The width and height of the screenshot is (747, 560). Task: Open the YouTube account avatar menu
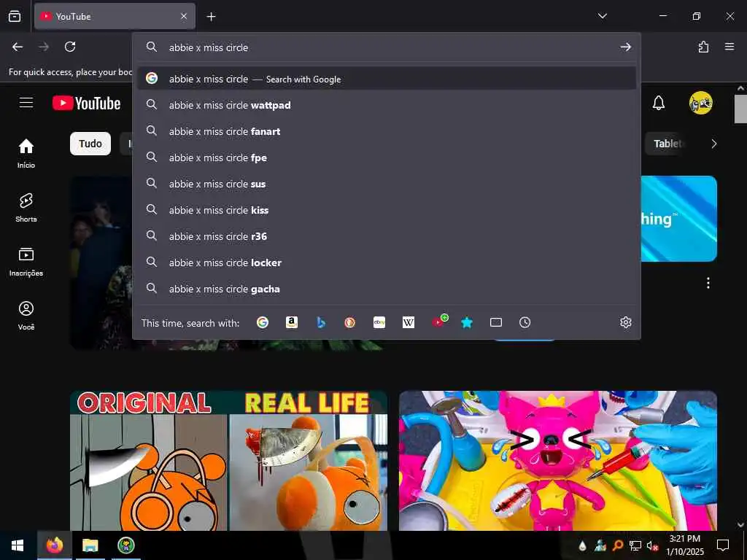click(700, 103)
